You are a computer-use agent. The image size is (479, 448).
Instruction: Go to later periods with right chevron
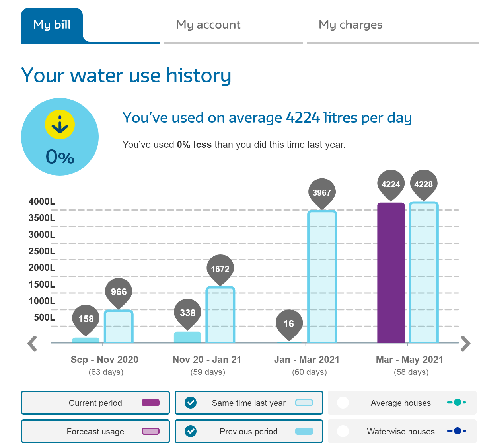click(x=465, y=344)
